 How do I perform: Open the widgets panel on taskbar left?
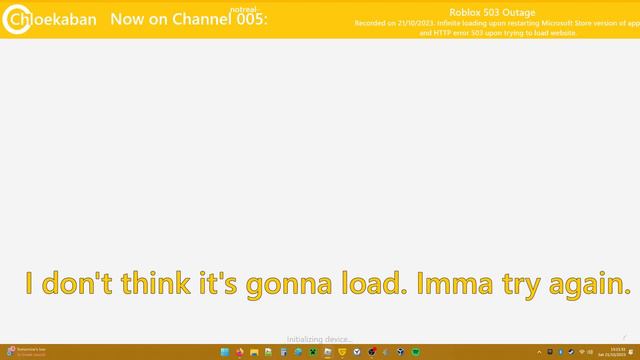pyautogui.click(x=26, y=352)
